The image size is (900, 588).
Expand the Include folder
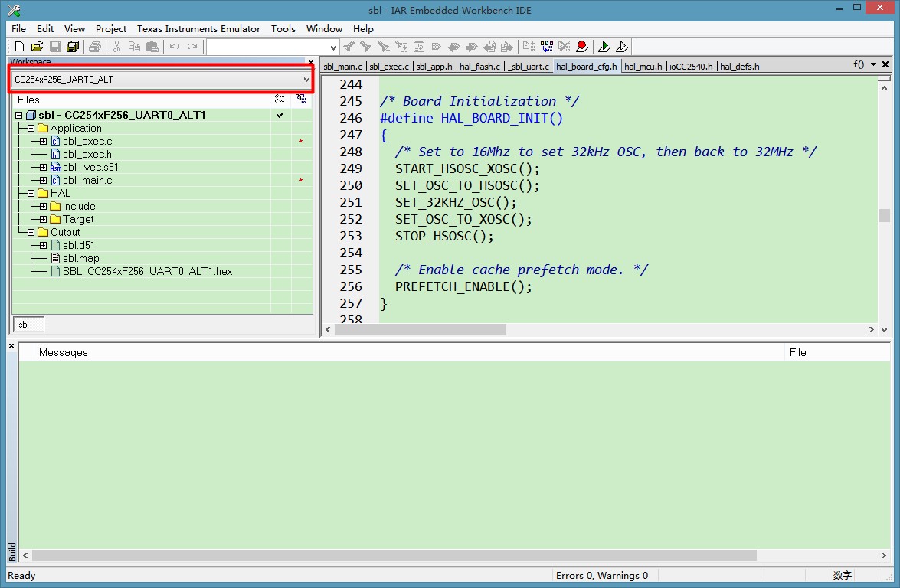(43, 207)
